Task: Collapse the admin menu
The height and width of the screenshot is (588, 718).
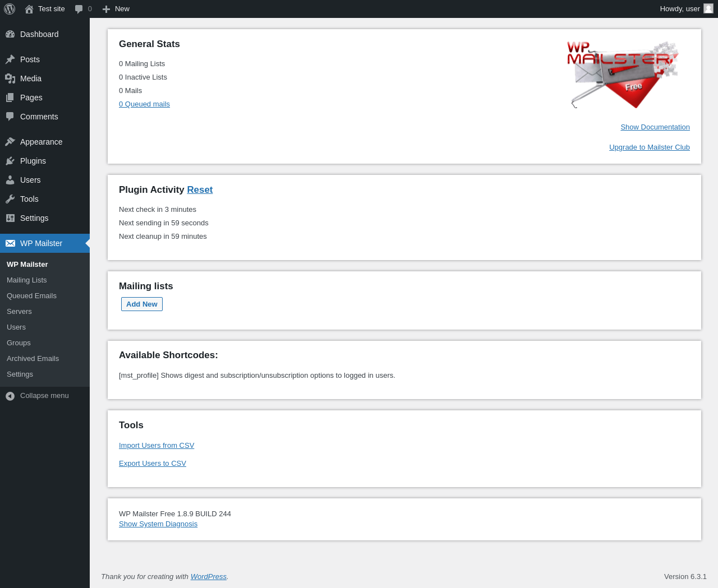Action: pos(44,396)
